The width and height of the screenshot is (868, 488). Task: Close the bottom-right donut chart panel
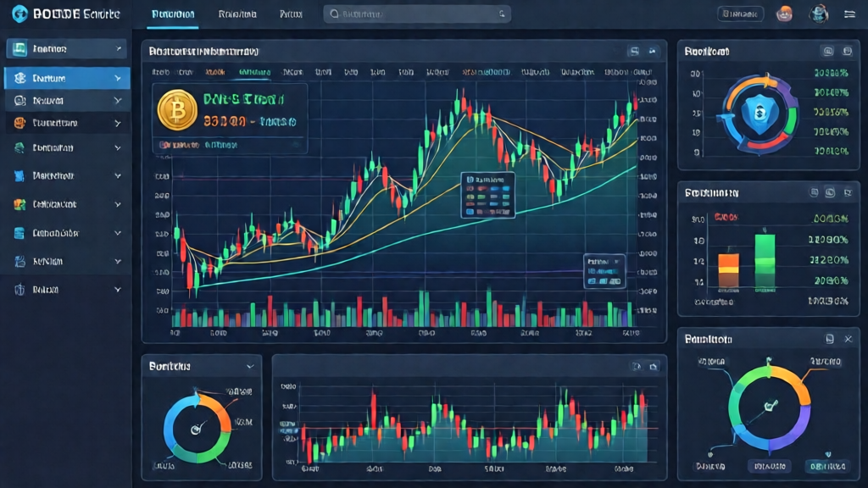(849, 339)
